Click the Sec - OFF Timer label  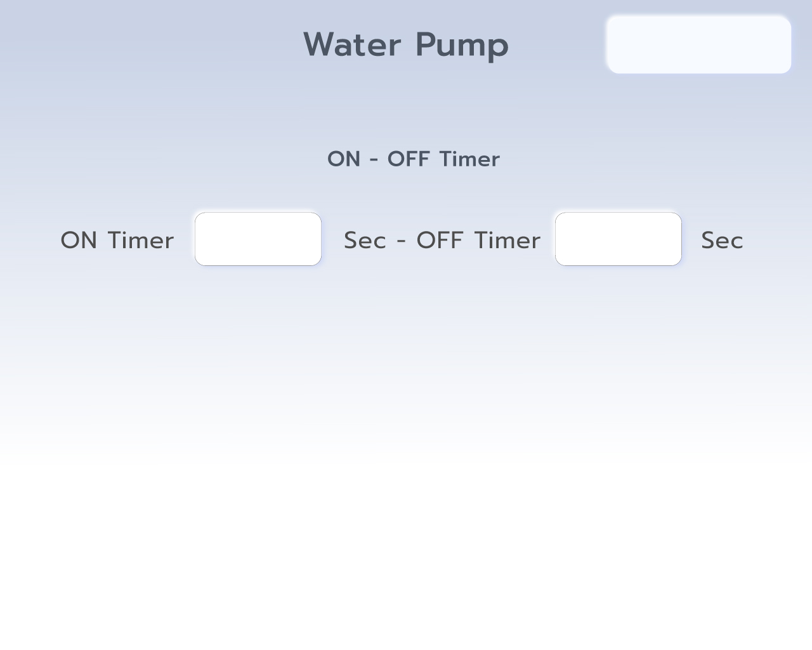tap(442, 241)
